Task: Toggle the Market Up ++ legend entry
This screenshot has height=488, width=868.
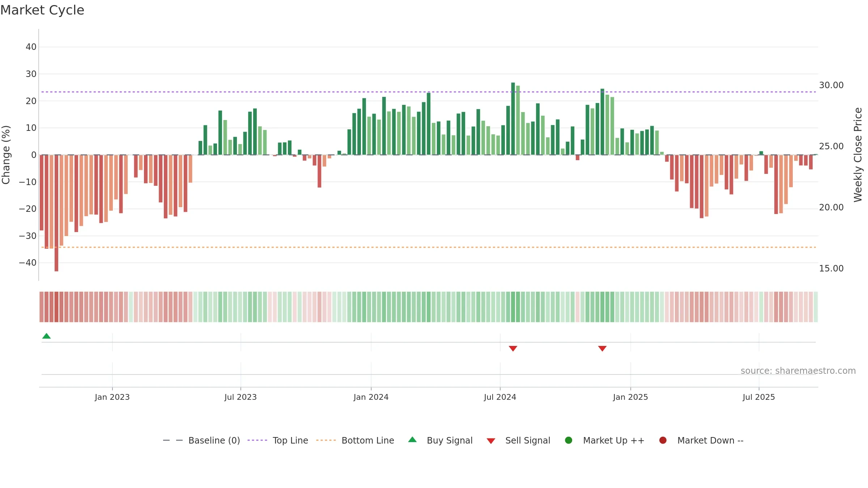Action: [x=604, y=440]
